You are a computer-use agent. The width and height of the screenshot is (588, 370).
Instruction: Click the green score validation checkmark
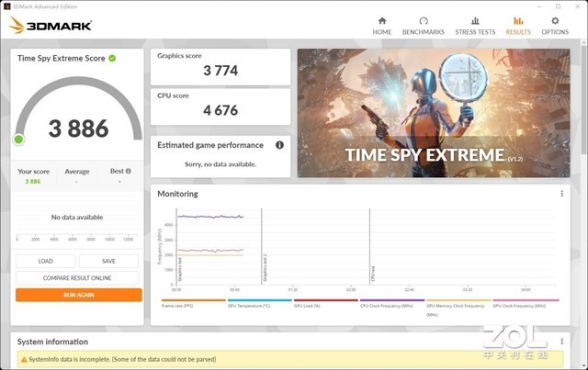tap(112, 58)
